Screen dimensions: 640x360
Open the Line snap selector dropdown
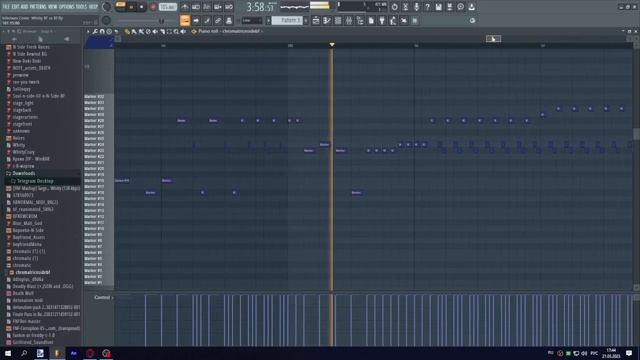252,20
